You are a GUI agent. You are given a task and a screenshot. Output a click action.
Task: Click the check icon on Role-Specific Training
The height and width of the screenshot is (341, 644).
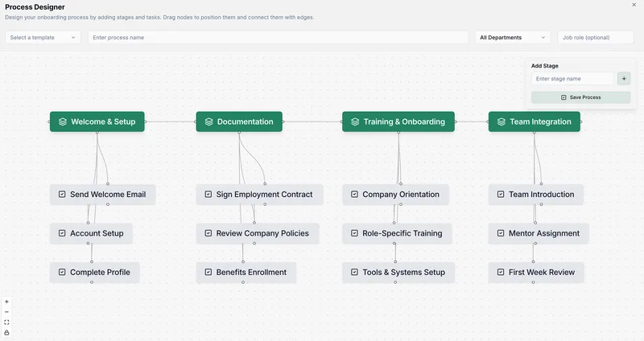coord(354,233)
